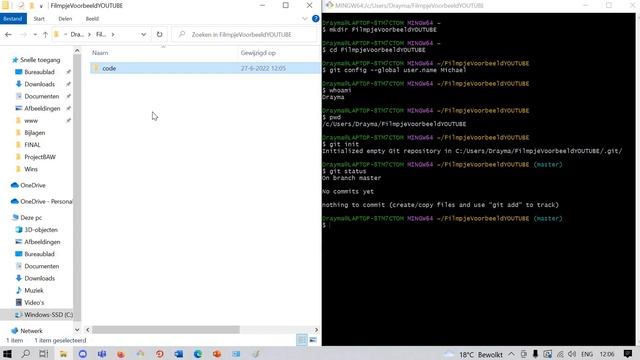640x360 pixels.
Task: Open pinned Bureaublad under Snelle toegang
Action: pos(39,72)
